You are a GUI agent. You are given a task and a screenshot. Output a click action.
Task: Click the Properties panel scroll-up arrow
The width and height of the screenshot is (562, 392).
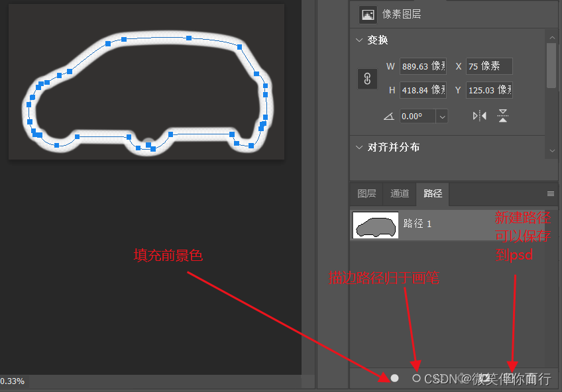click(x=551, y=37)
